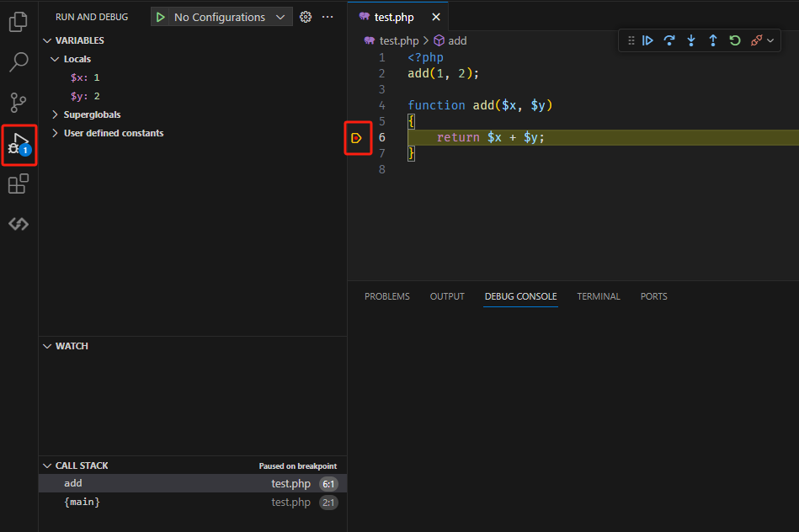Collapse the Locals scope

click(55, 59)
